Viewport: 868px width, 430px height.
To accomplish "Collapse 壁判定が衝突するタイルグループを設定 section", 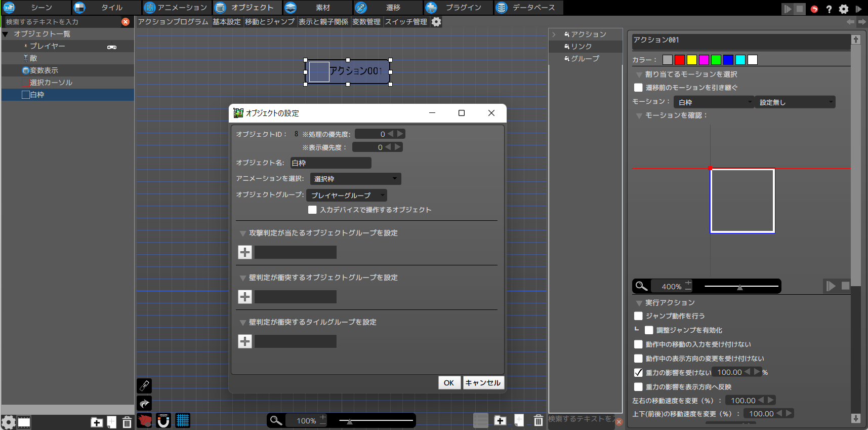I will click(x=243, y=323).
